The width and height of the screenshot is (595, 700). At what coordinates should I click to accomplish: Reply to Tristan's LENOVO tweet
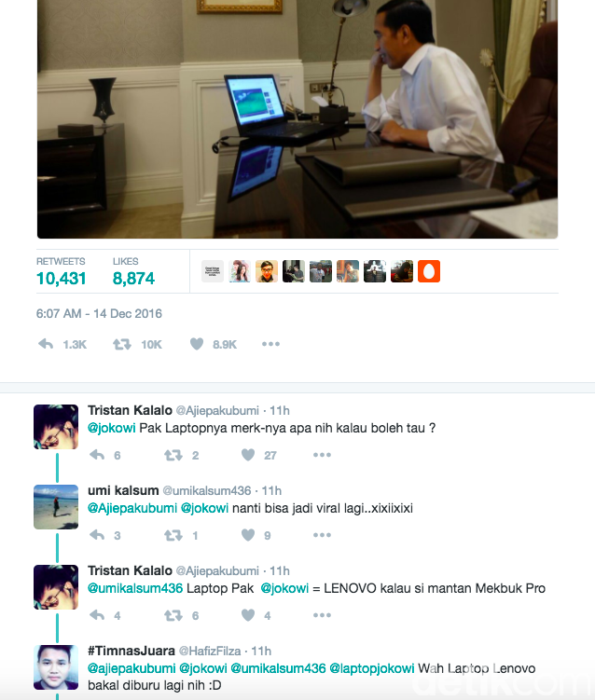(97, 615)
